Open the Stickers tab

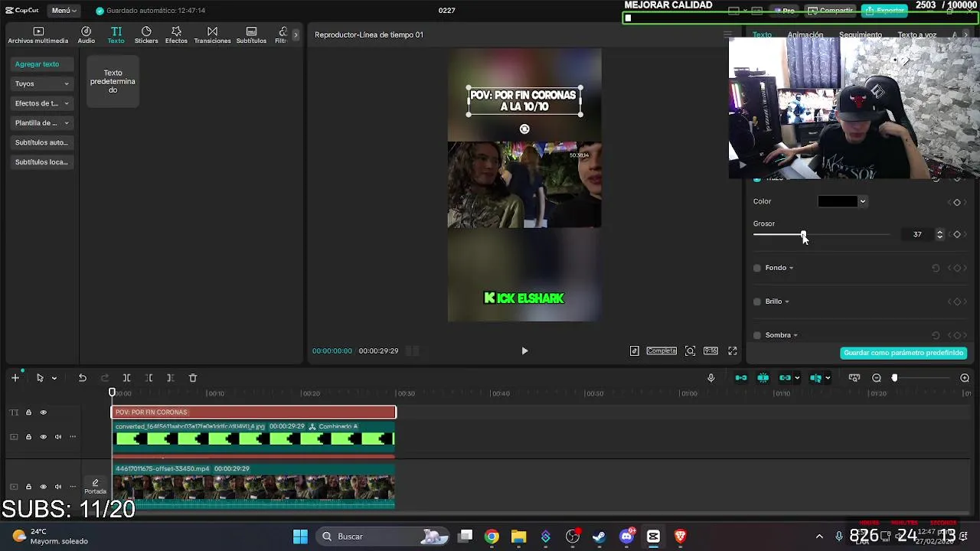(x=146, y=35)
